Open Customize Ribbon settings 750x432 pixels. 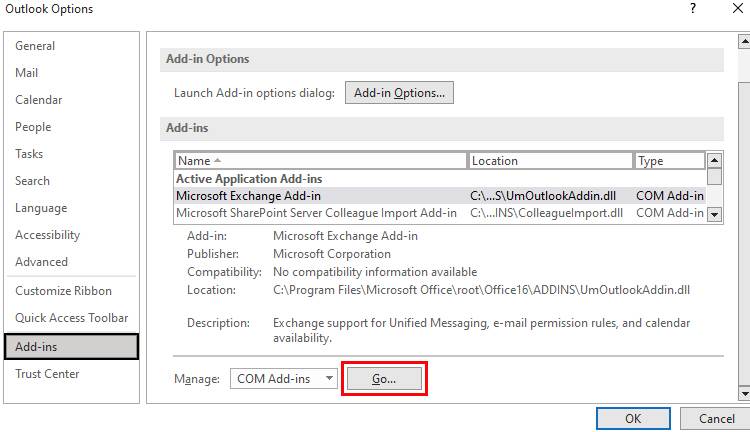(x=63, y=291)
